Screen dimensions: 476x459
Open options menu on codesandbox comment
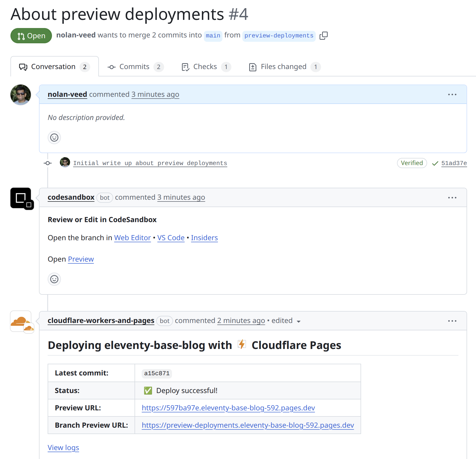pyautogui.click(x=452, y=198)
